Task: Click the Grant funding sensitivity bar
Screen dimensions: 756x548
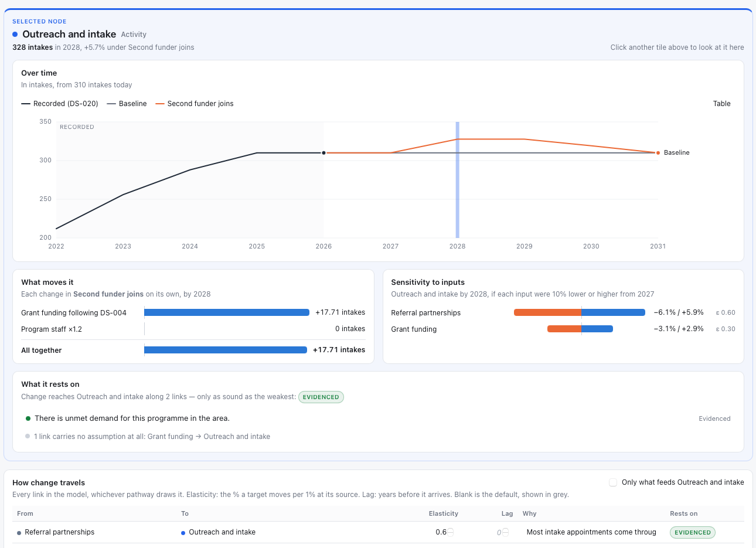Action: (580, 329)
